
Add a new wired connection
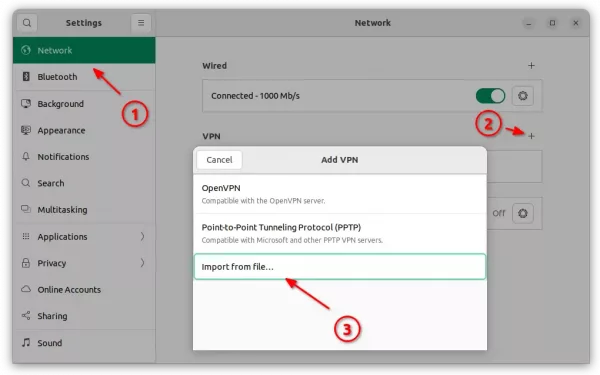click(531, 65)
